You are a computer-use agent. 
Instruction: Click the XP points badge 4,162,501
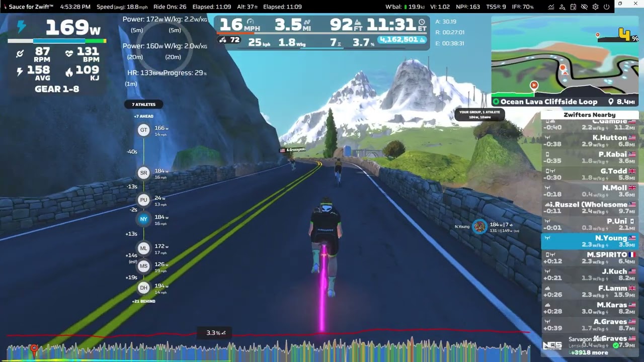click(x=403, y=40)
